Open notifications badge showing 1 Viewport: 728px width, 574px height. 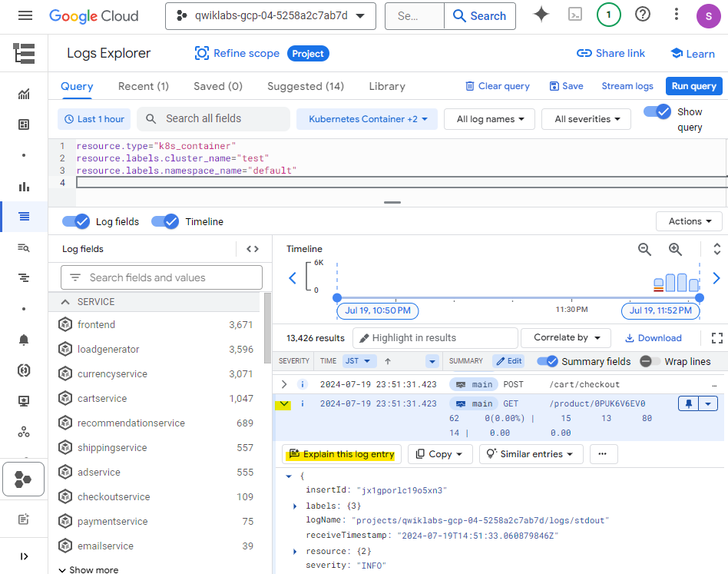pos(608,15)
